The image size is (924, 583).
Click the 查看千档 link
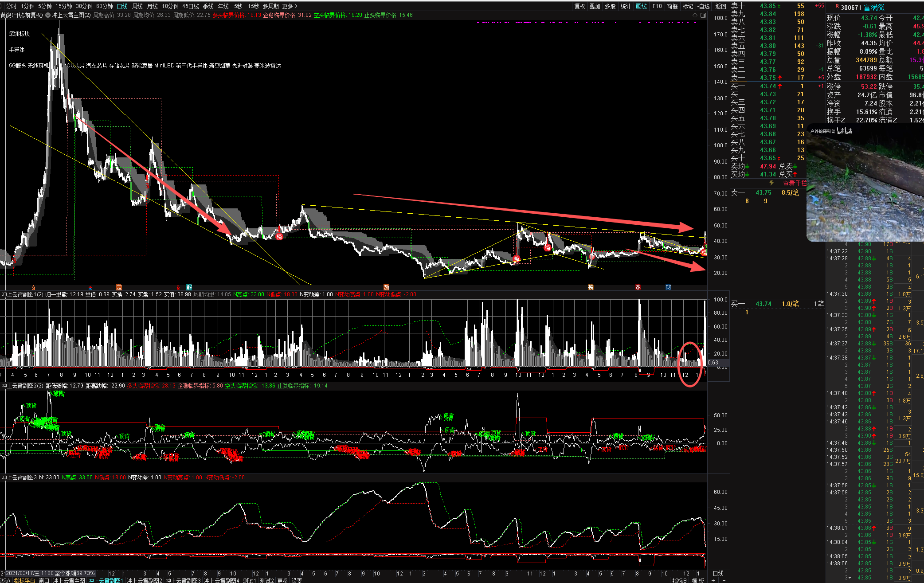[794, 183]
